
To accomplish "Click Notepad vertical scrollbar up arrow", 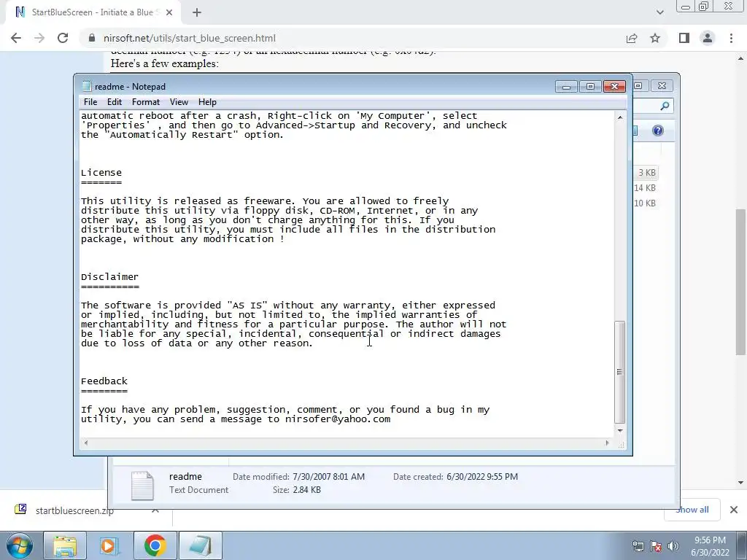I will [x=620, y=117].
